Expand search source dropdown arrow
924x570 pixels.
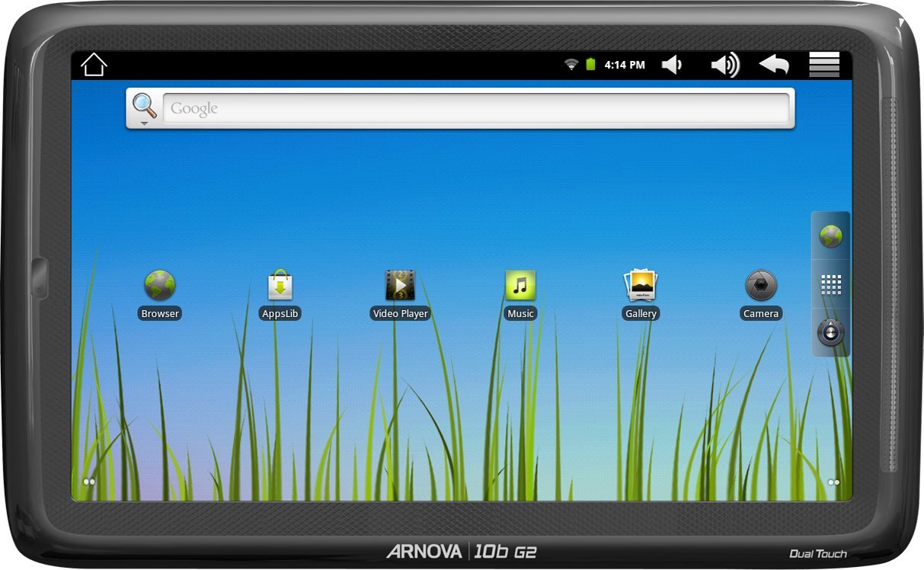tap(144, 123)
